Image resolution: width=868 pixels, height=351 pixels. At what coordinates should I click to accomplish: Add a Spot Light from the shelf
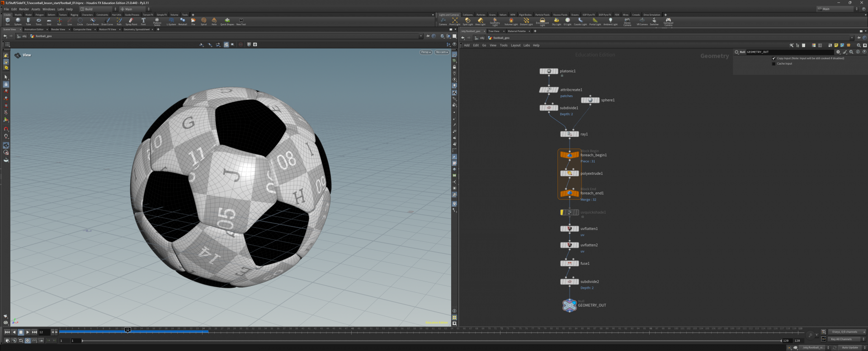[467, 21]
